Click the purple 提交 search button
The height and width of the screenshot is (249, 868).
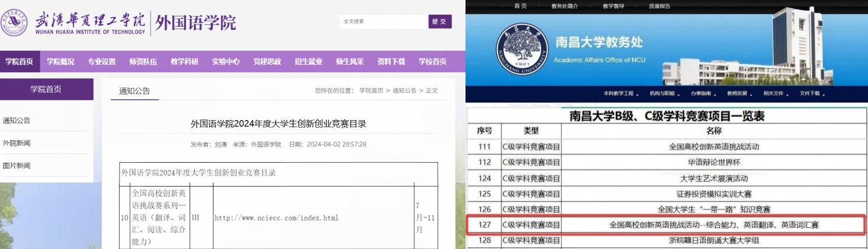(440, 22)
